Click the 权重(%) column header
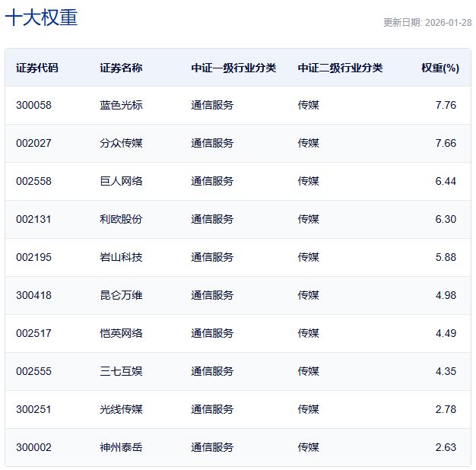 [440, 68]
